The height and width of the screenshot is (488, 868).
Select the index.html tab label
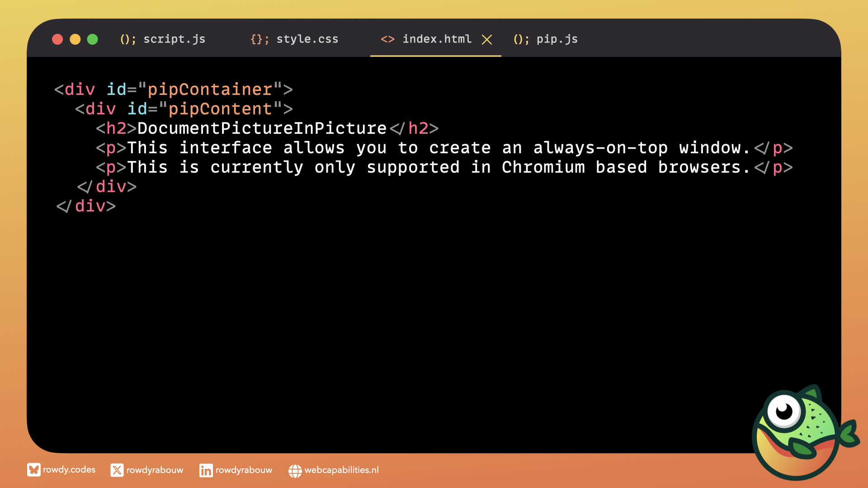click(437, 39)
